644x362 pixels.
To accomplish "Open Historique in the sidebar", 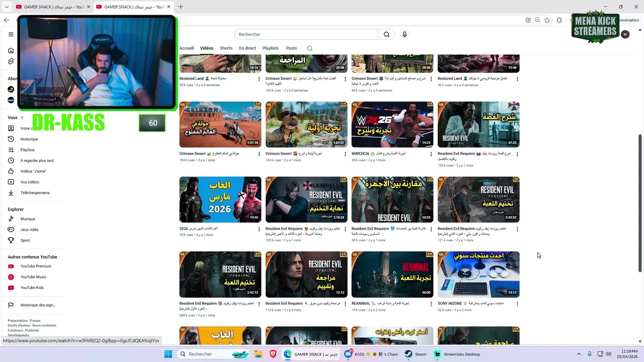I will coord(29,139).
